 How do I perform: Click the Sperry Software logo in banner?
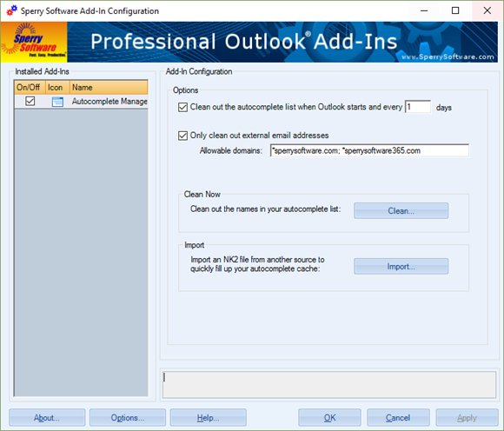click(x=34, y=42)
